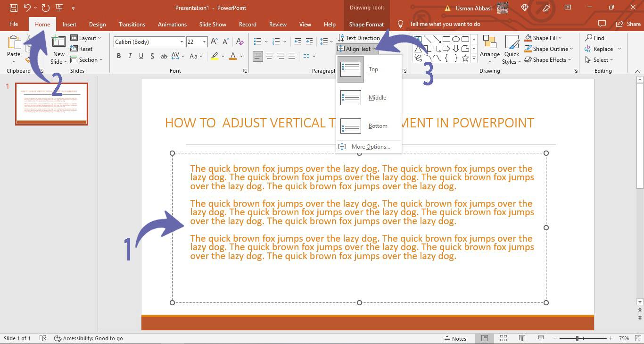The height and width of the screenshot is (344, 644).
Task: Click the New Slide icon
Action: pos(58,42)
